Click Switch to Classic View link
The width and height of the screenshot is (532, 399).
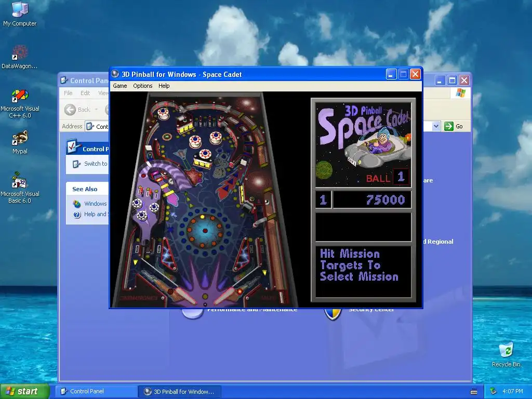point(96,164)
